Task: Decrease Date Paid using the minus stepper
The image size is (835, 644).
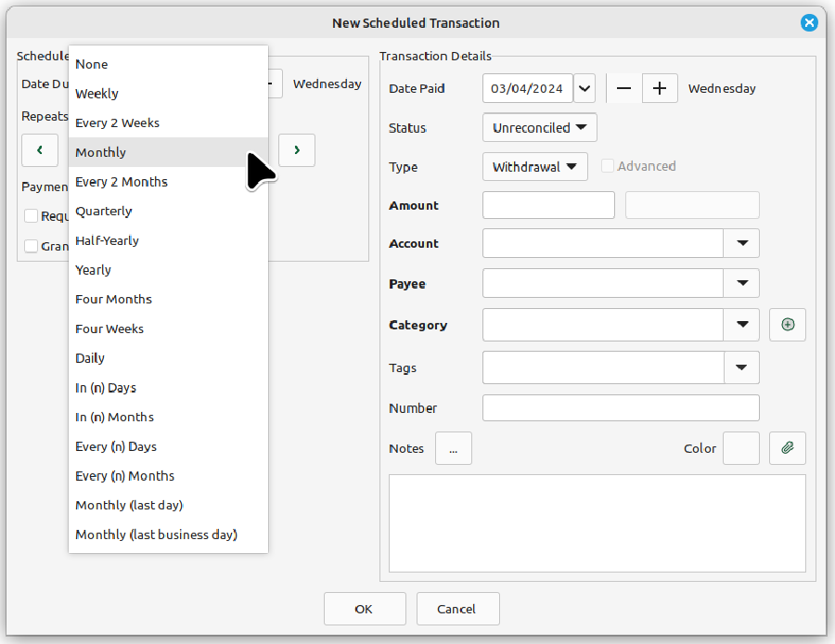Action: point(623,88)
